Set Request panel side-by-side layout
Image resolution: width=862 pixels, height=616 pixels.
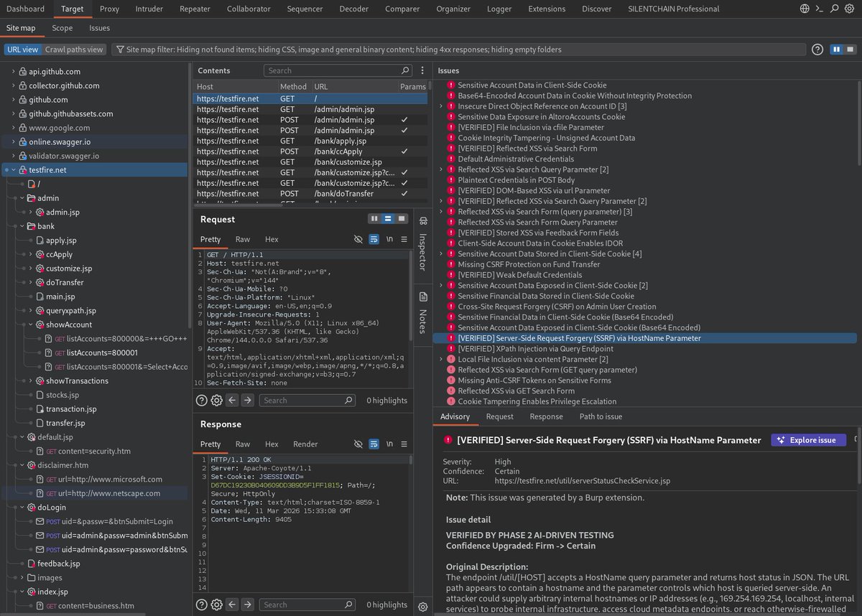coord(374,219)
